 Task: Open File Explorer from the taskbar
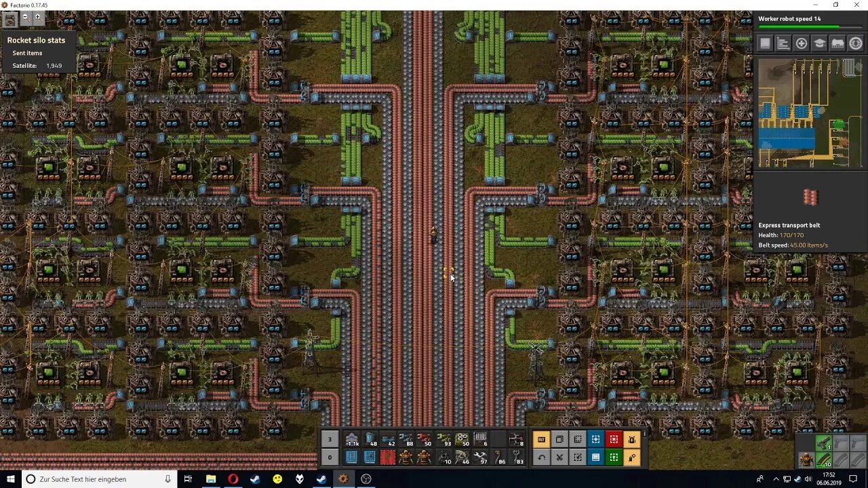[211, 479]
